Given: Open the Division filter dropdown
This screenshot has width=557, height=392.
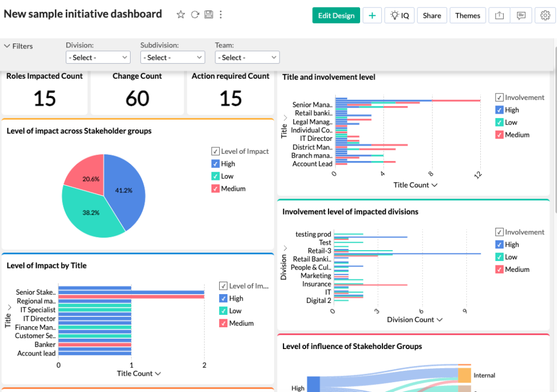Looking at the screenshot, I should click(x=98, y=57).
